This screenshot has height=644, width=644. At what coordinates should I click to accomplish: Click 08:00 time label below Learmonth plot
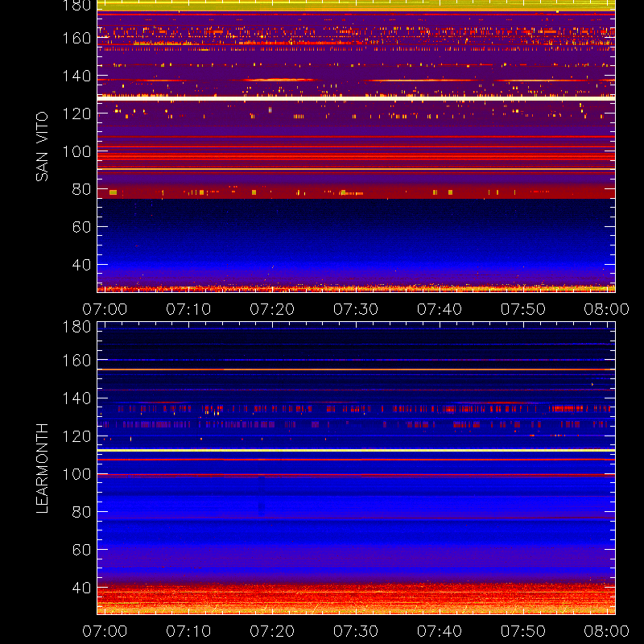(607, 631)
